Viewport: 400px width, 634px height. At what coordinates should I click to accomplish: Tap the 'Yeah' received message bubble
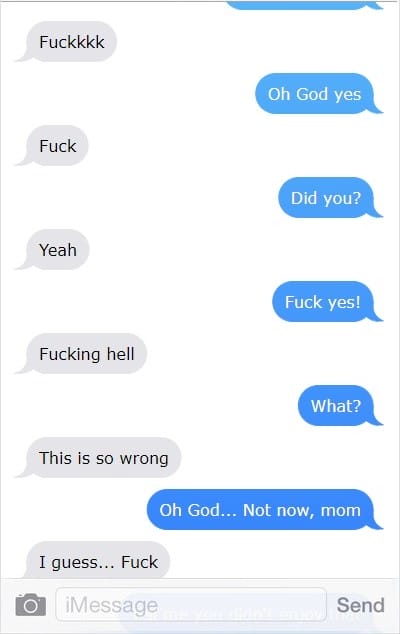coord(57,249)
